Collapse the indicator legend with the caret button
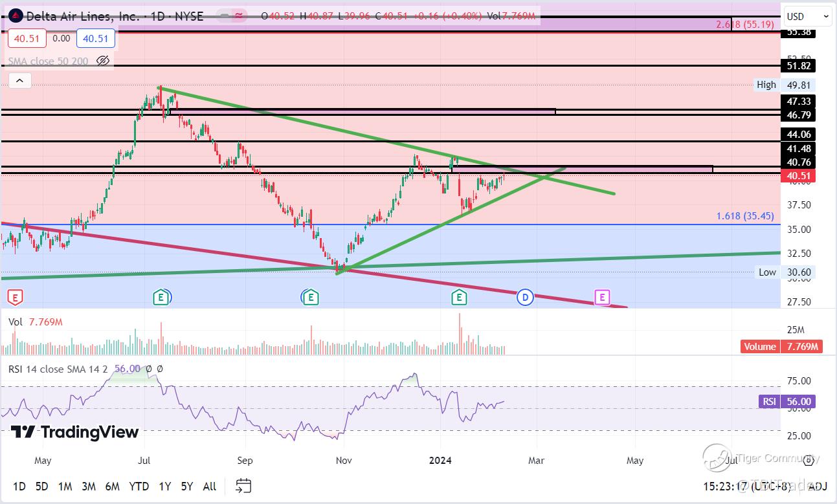The width and height of the screenshot is (837, 504). point(19,81)
